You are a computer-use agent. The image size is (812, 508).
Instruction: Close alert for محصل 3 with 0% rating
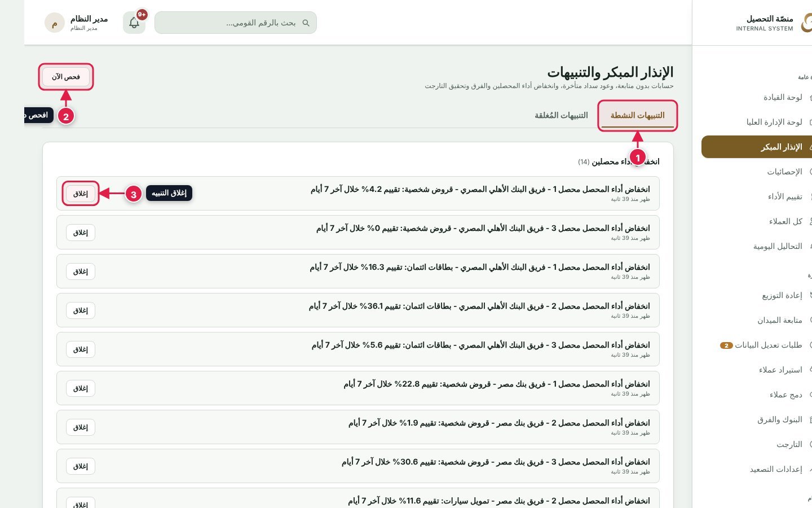point(81,233)
